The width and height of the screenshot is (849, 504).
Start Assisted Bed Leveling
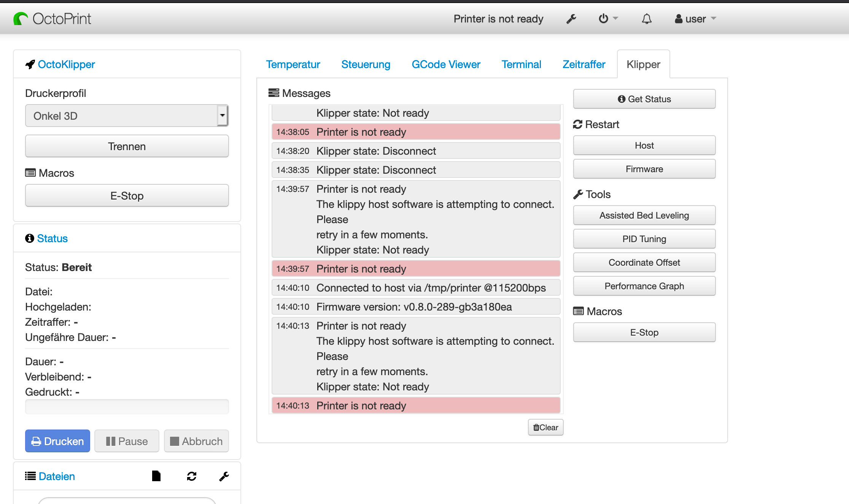click(644, 215)
